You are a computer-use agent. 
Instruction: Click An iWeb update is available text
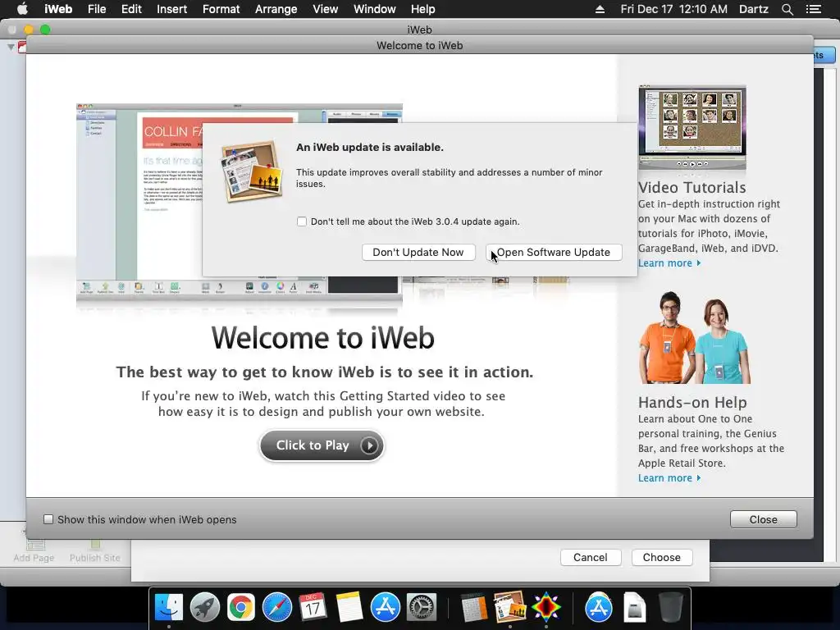(x=370, y=148)
